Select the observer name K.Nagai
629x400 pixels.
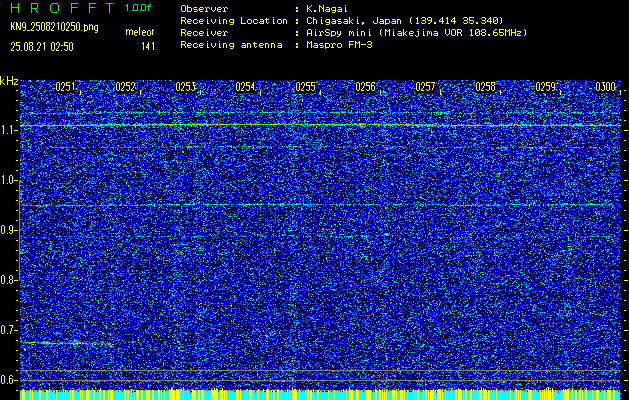[326, 9]
